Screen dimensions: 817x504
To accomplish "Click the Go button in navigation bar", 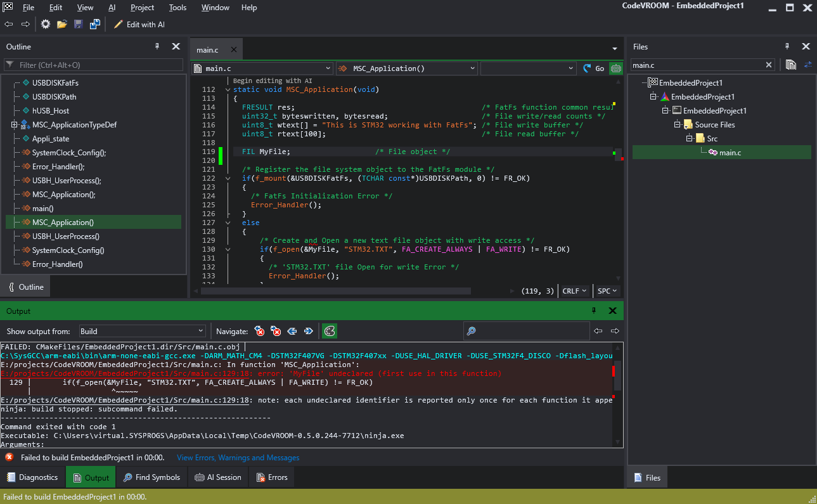I will 594,68.
